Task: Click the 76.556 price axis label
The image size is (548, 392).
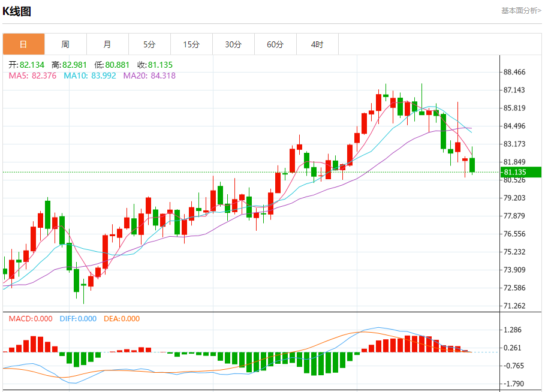Action: (514, 234)
